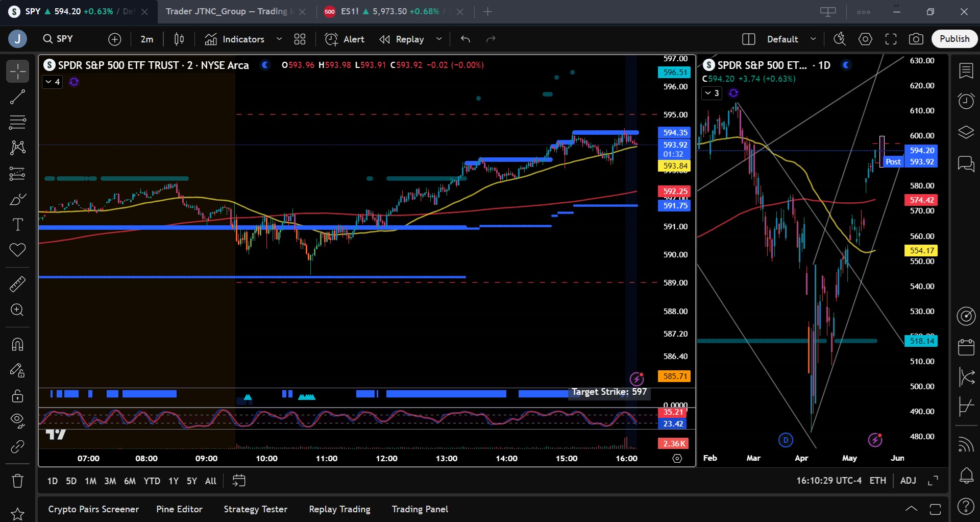
Task: Open the chats panel
Action: (x=966, y=163)
